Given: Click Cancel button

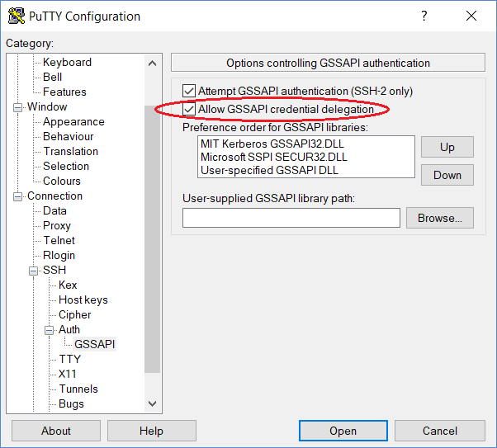Looking at the screenshot, I should 440,431.
